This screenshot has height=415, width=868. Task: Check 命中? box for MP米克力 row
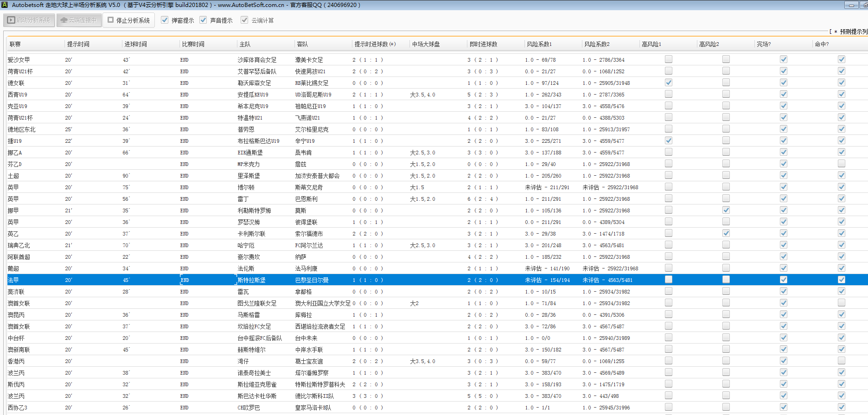point(841,164)
